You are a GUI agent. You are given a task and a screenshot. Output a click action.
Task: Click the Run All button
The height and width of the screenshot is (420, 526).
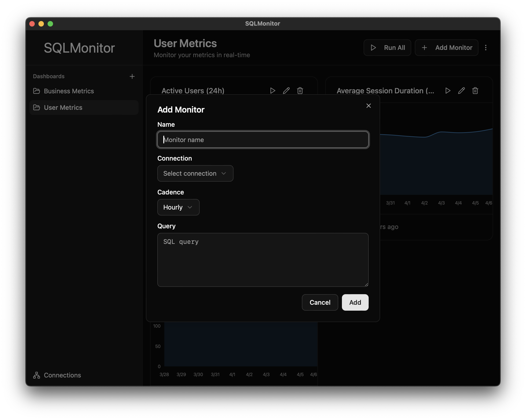click(x=387, y=48)
